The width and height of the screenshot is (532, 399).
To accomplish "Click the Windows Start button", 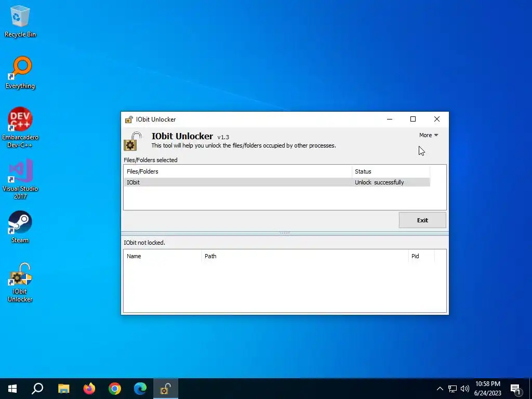I will point(12,389).
